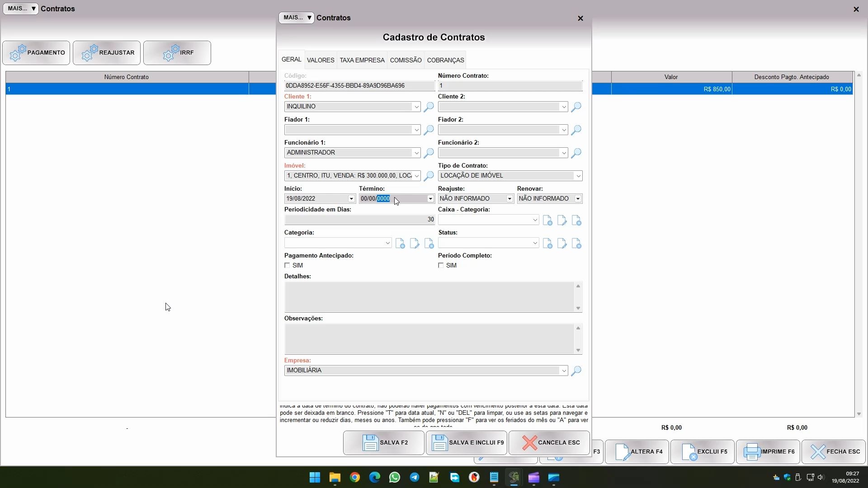Expand the Início date picker arrow

(351, 199)
